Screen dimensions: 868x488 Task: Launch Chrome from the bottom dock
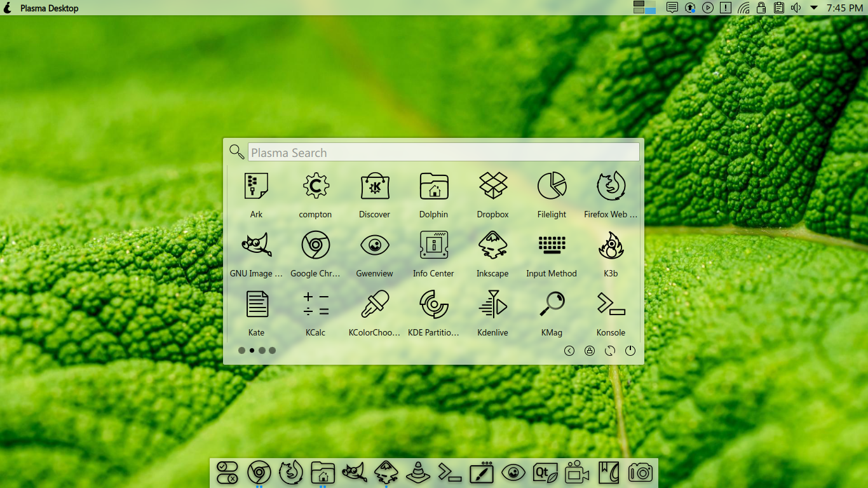(x=259, y=473)
